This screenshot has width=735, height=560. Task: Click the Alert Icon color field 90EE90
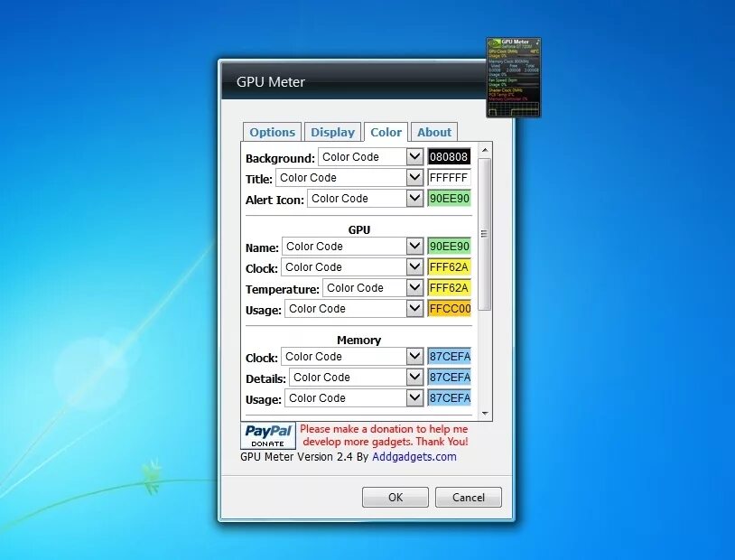click(449, 199)
